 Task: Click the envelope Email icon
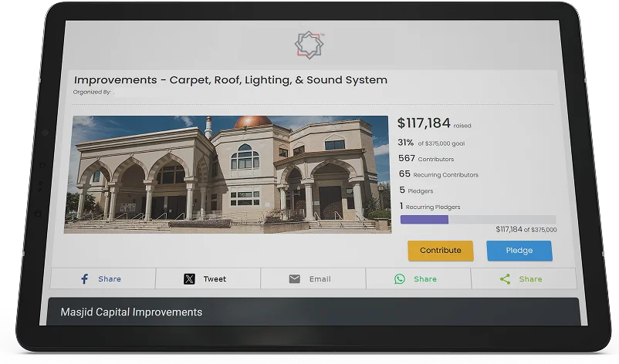pos(295,279)
